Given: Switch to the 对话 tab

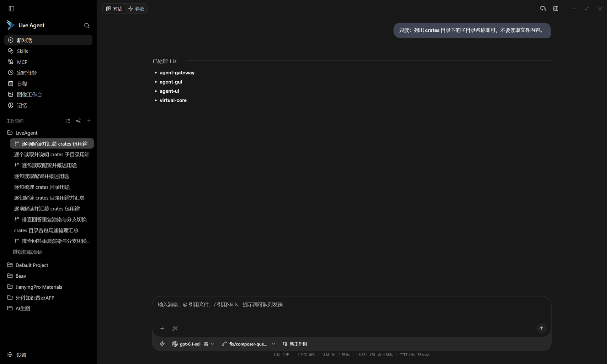Looking at the screenshot, I should coord(114,9).
